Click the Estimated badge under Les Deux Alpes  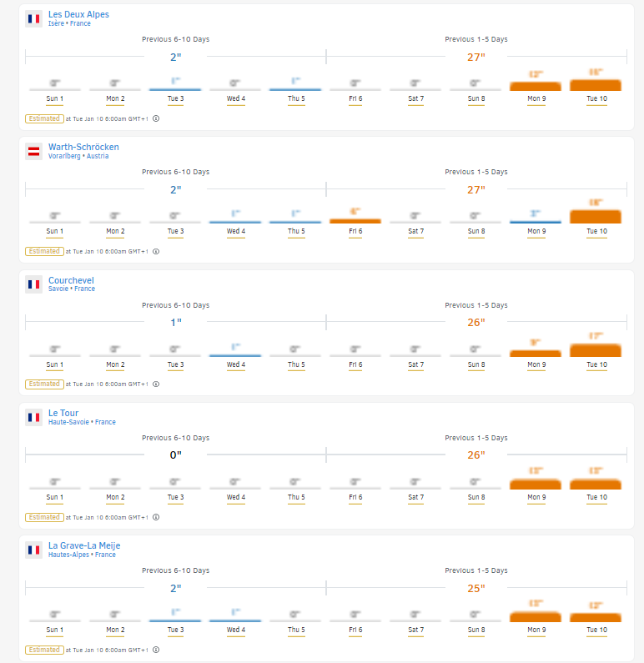(43, 118)
